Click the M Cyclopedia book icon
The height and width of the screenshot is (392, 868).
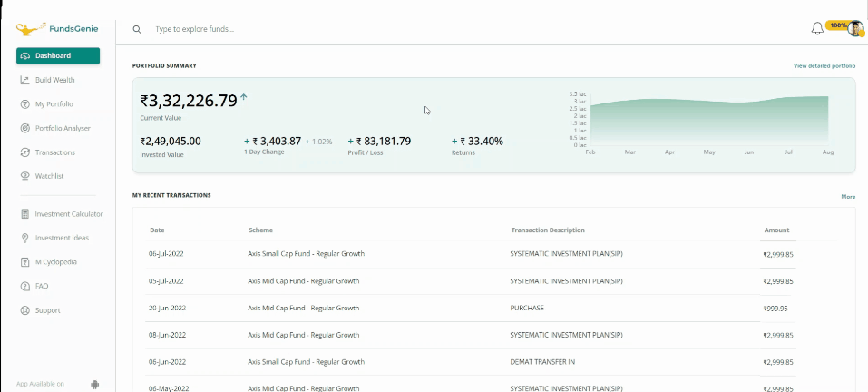[x=24, y=262]
